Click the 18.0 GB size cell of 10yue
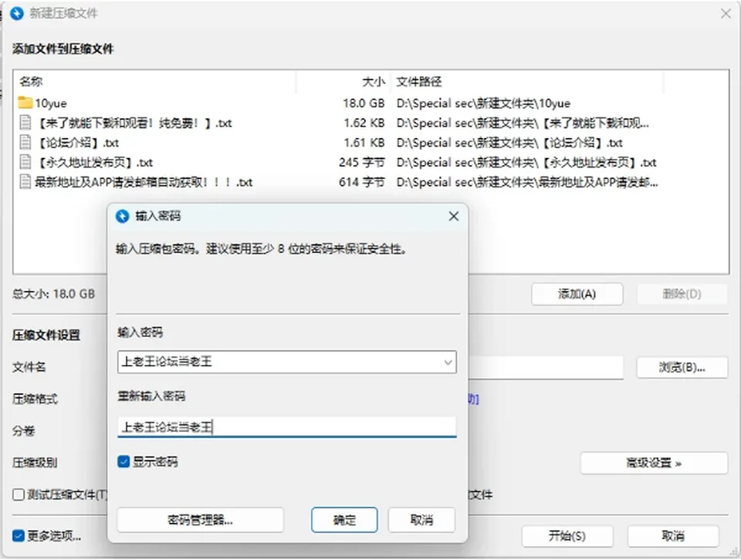Image resolution: width=741 pixels, height=560 pixels. 364,103
